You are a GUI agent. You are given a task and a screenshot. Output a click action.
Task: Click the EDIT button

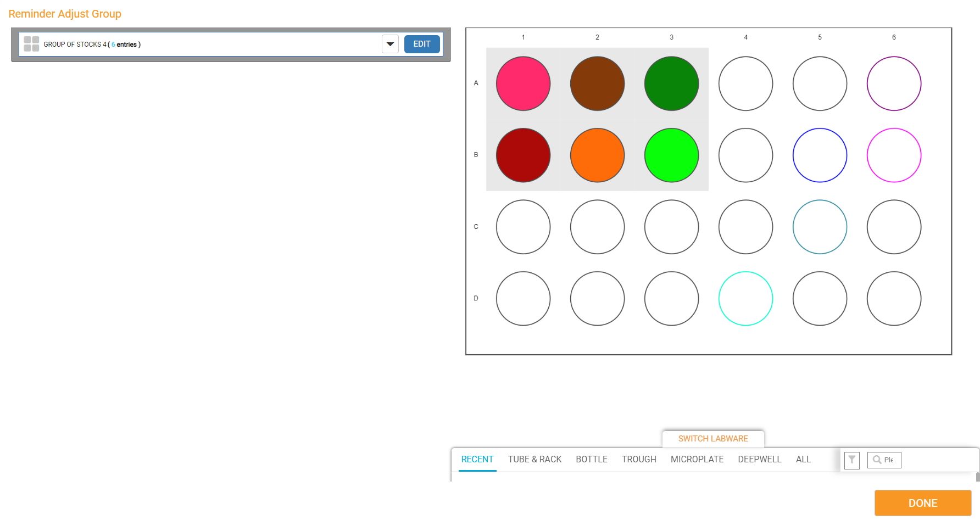(x=422, y=44)
